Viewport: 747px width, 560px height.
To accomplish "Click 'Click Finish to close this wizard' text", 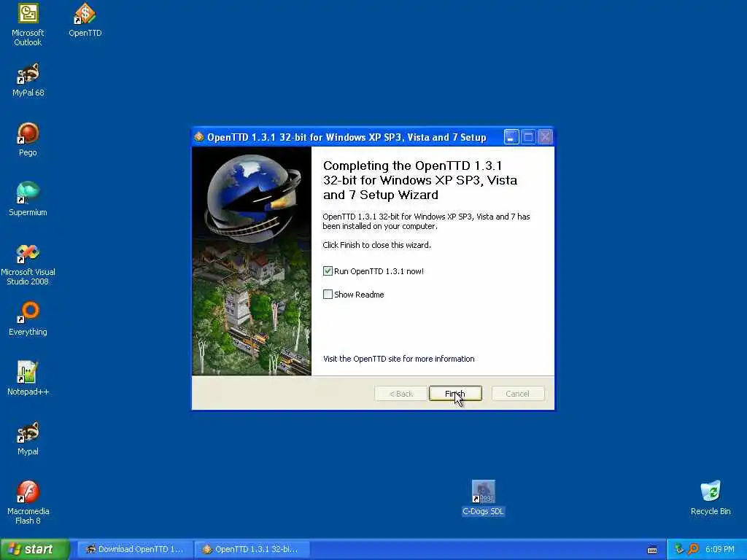I will tap(376, 245).
